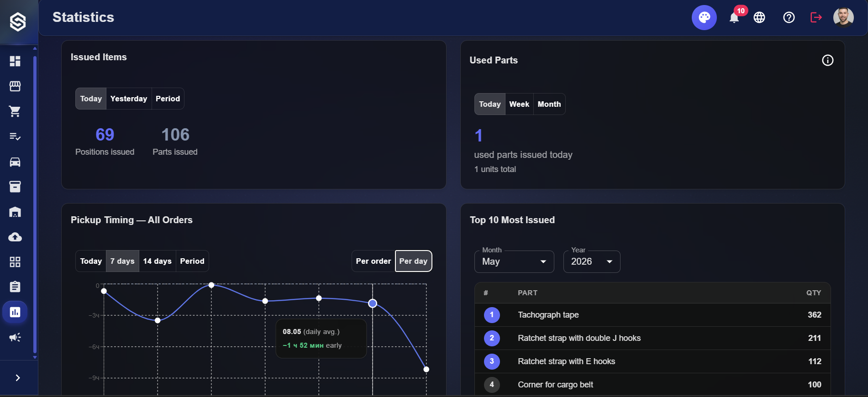Select the active statistics chart icon in sidebar

[15, 312]
